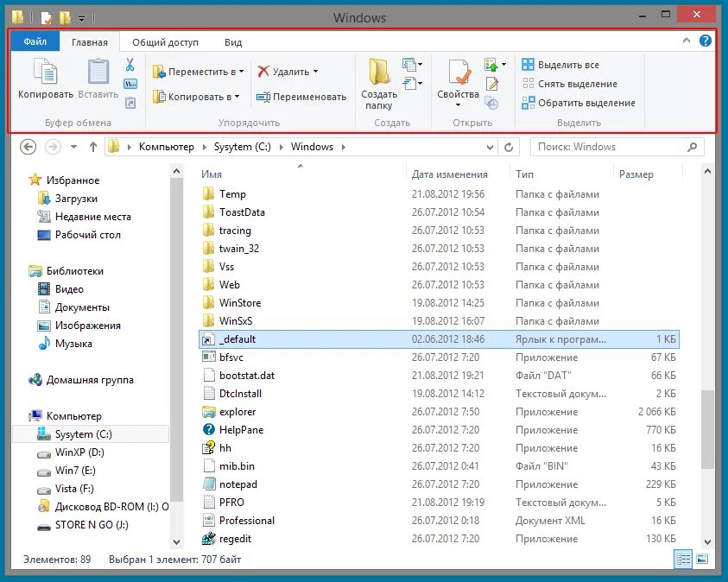Open the address bar history dropdown
Screen dimensions: 728x582
pyautogui.click(x=490, y=147)
